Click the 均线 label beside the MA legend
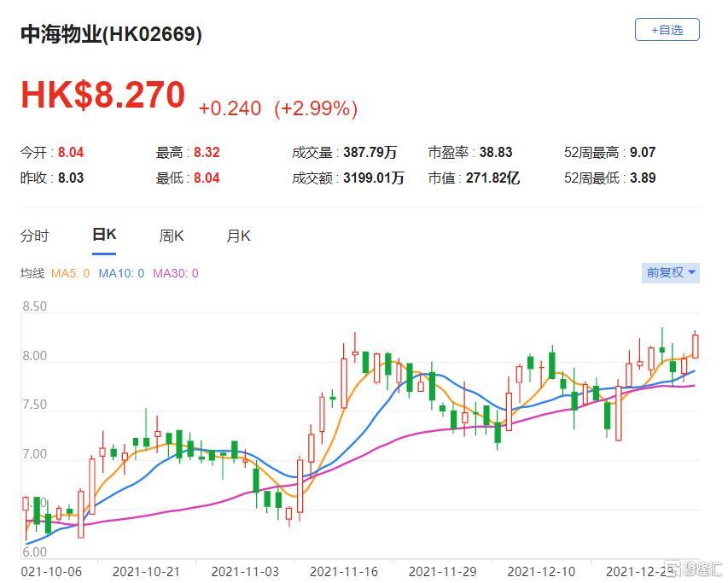 coord(32,273)
